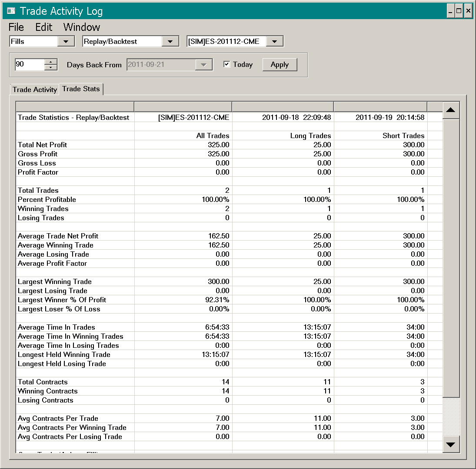Click the 'Largest Loser % Of Loss' label
476x469 pixels.
tap(59, 309)
